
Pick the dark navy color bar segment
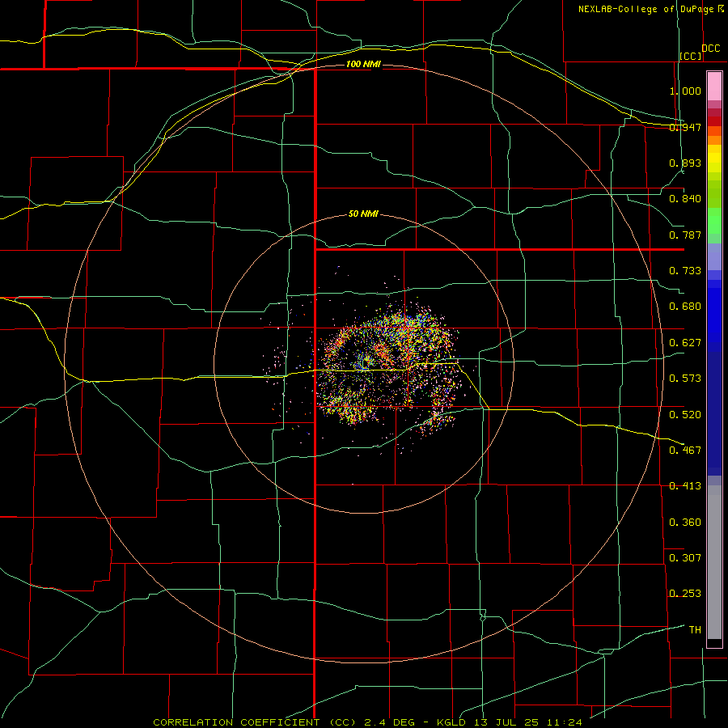pos(714,413)
